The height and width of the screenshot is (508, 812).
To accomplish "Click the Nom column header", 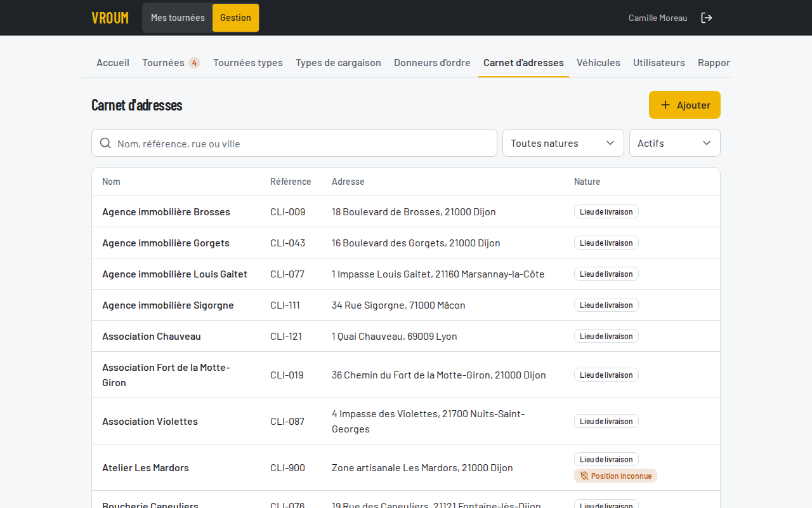I will click(x=111, y=182).
